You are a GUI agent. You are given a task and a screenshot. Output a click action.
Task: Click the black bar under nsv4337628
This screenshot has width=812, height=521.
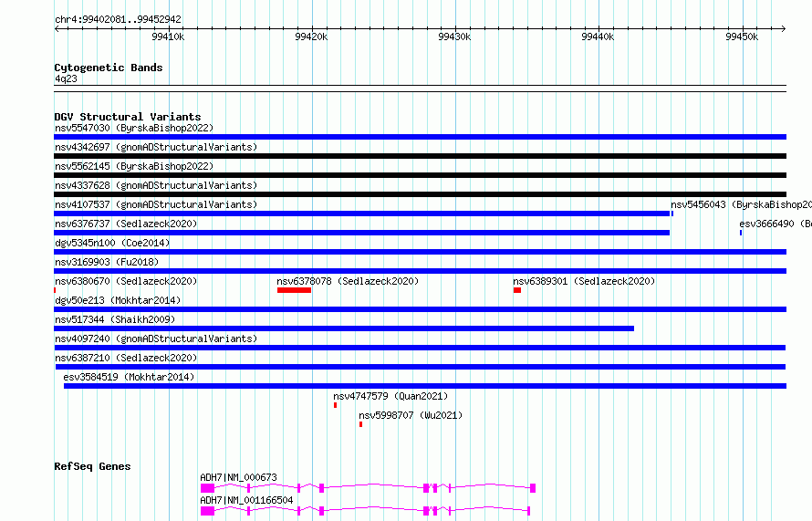420,194
